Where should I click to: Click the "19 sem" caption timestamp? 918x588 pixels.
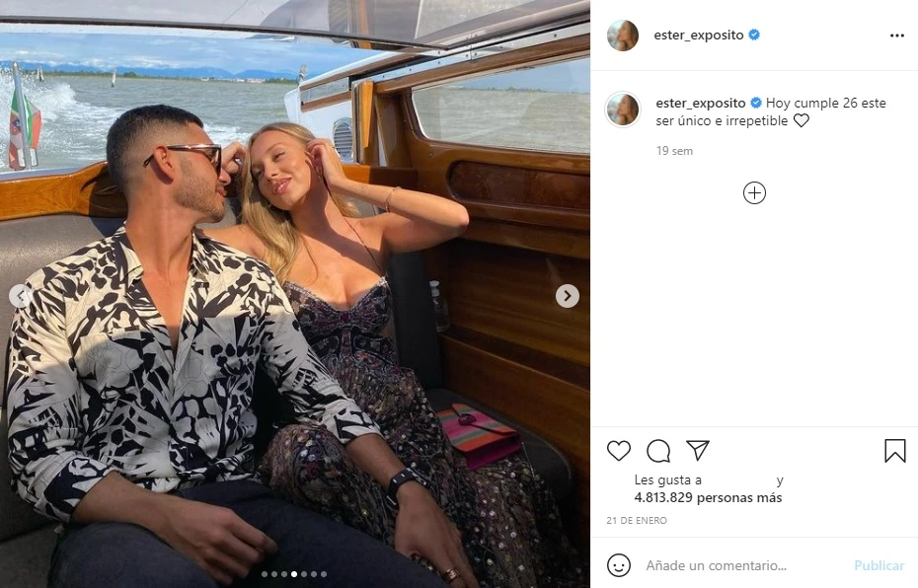tap(674, 151)
